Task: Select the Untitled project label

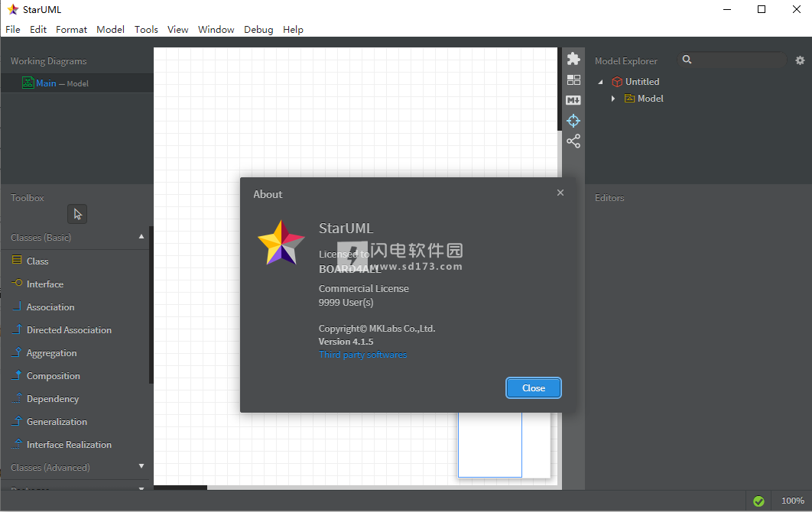Action: pos(642,82)
